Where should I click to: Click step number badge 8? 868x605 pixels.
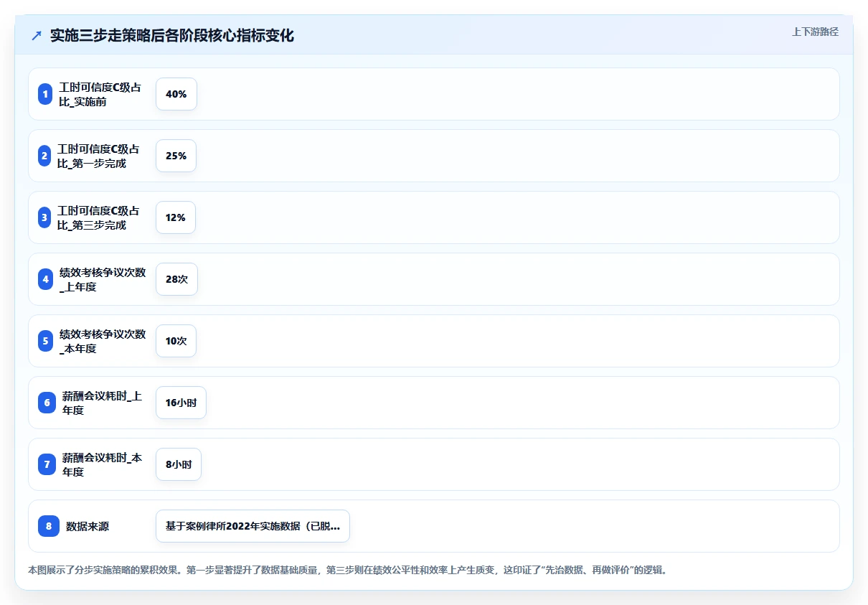click(49, 526)
